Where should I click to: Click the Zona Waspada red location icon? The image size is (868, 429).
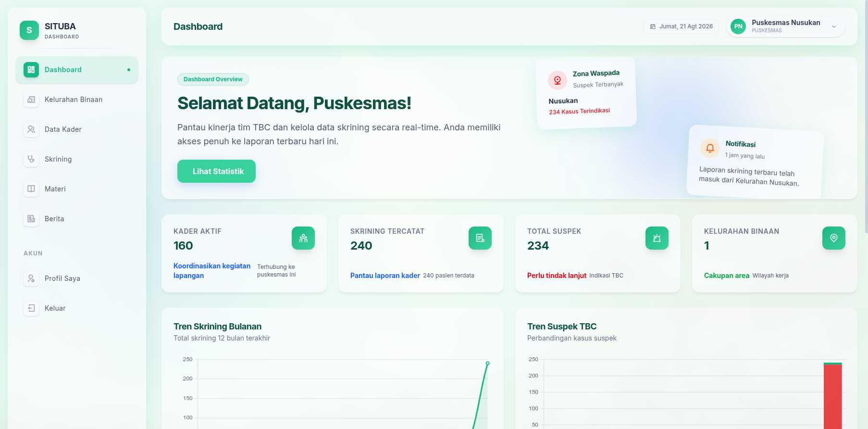(558, 80)
